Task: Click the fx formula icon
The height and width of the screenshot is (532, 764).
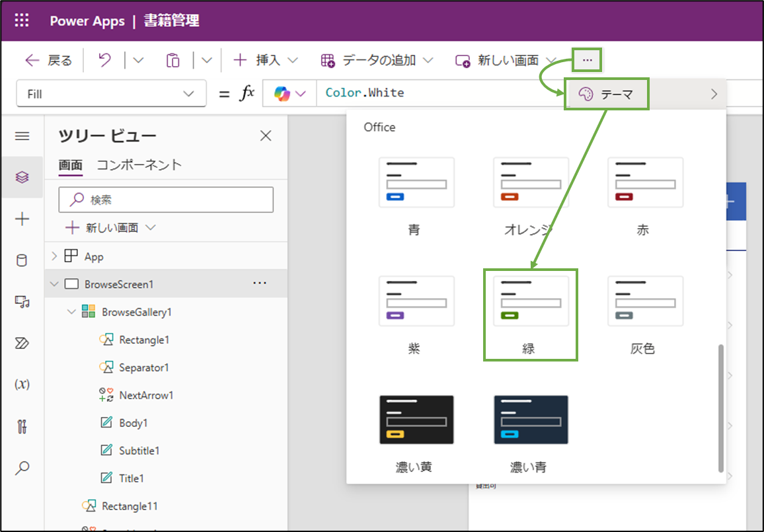Action: (247, 93)
